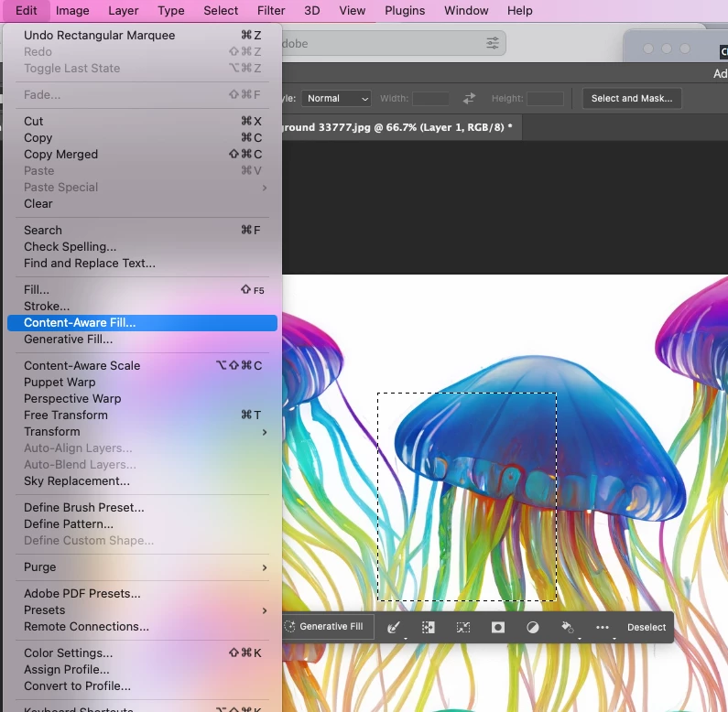This screenshot has height=712, width=728.
Task: Expand the Transform submenu
Action: click(142, 432)
